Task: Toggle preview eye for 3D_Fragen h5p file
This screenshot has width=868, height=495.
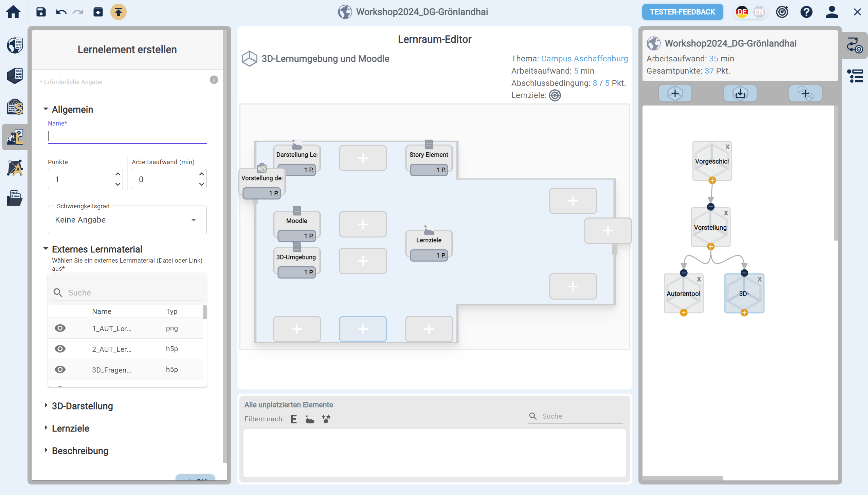Action: click(x=60, y=369)
